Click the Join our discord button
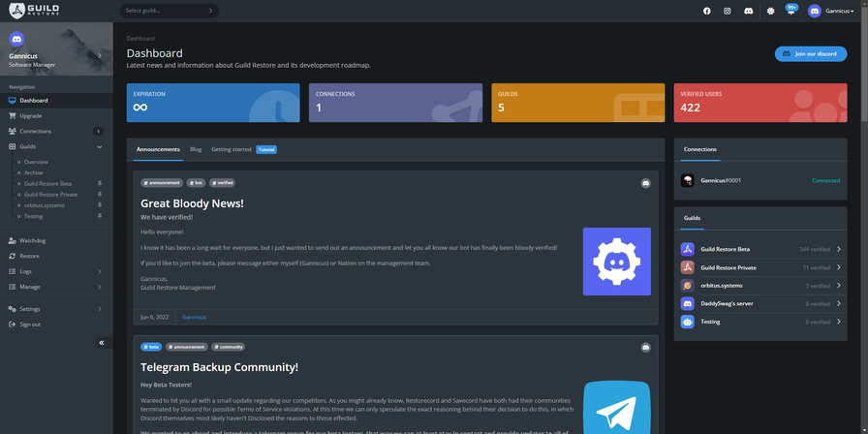Image resolution: width=868 pixels, height=434 pixels. [811, 53]
